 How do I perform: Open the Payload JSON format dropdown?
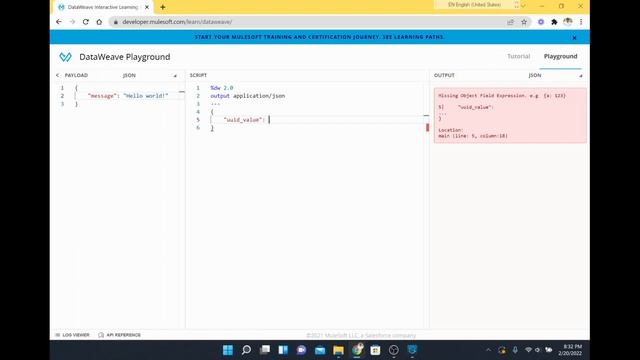150,75
